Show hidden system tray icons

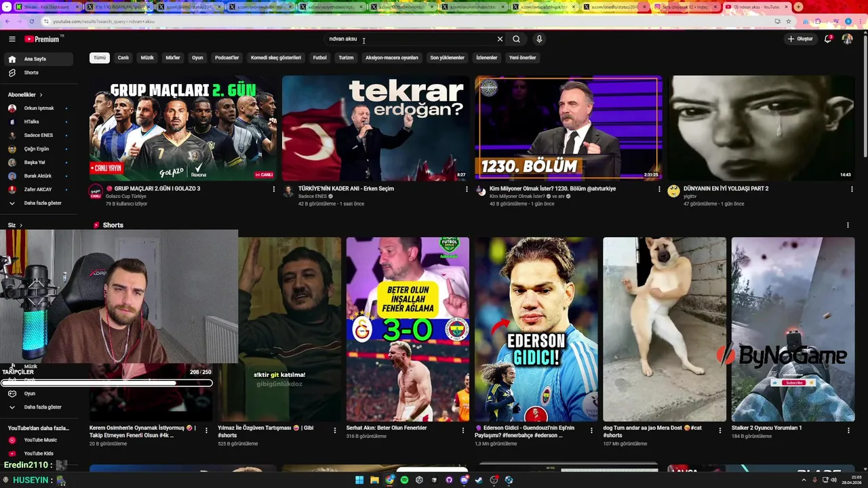point(802,480)
